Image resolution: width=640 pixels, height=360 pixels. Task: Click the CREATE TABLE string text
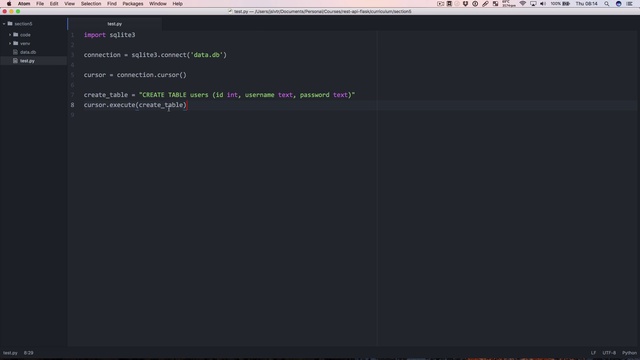247,95
